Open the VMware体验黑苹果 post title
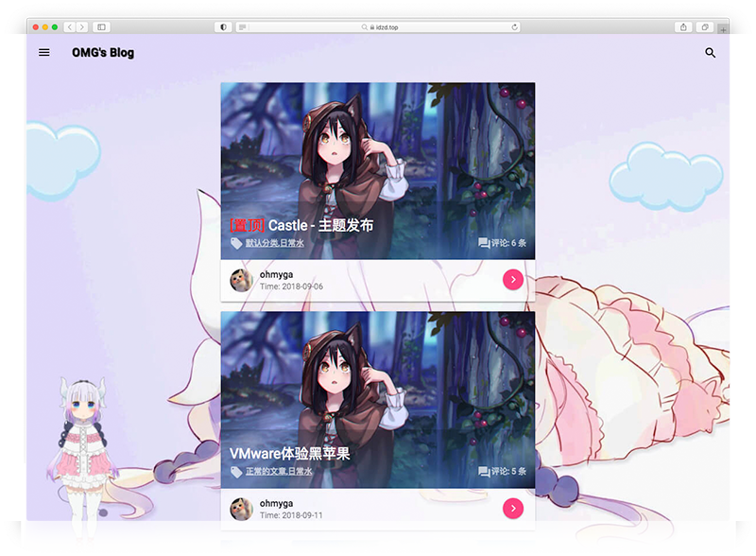 pos(289,453)
